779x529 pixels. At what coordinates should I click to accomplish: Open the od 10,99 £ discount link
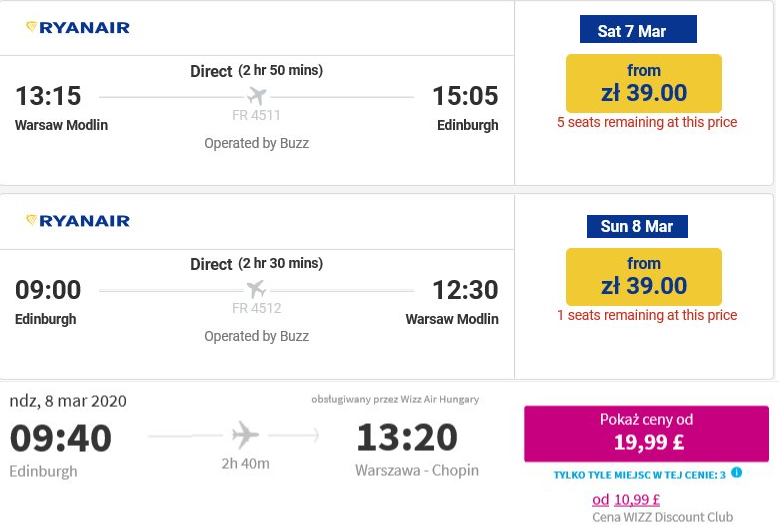(x=626, y=499)
